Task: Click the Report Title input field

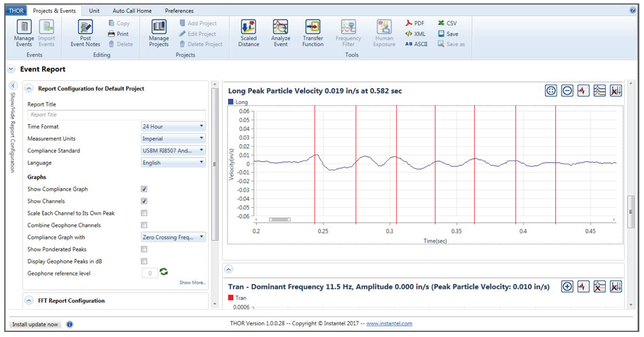Action: 117,114
